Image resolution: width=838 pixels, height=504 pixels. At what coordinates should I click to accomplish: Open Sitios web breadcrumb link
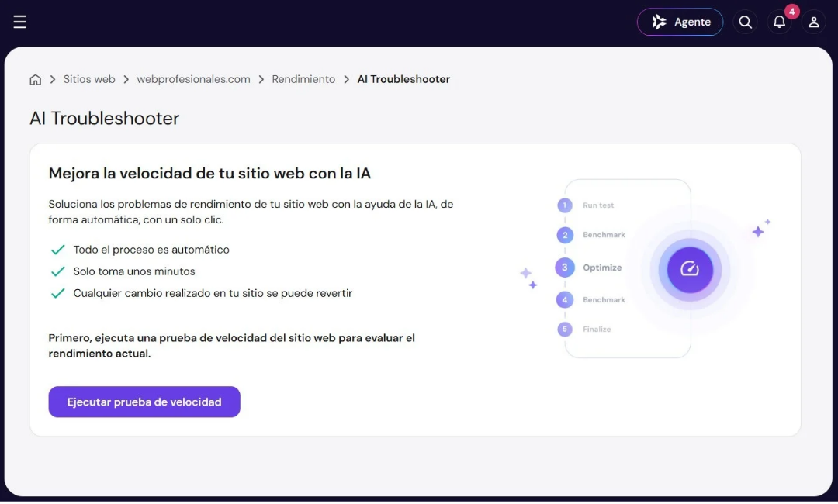pyautogui.click(x=89, y=79)
